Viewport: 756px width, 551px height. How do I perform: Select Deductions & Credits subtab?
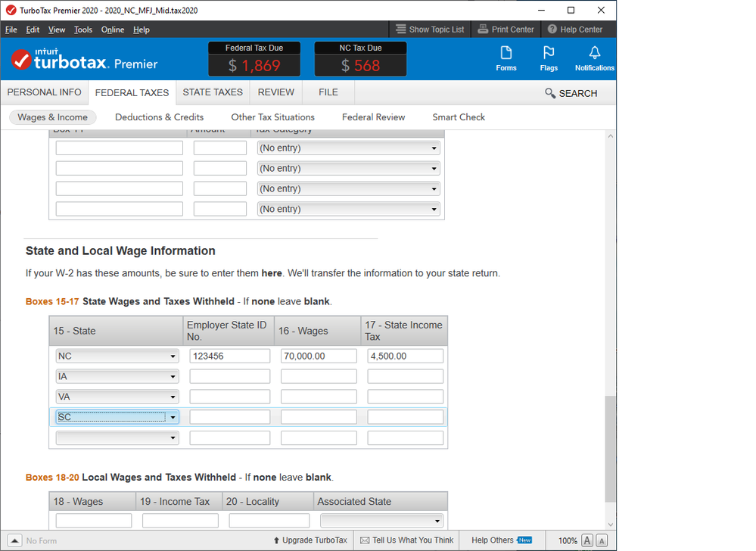159,117
